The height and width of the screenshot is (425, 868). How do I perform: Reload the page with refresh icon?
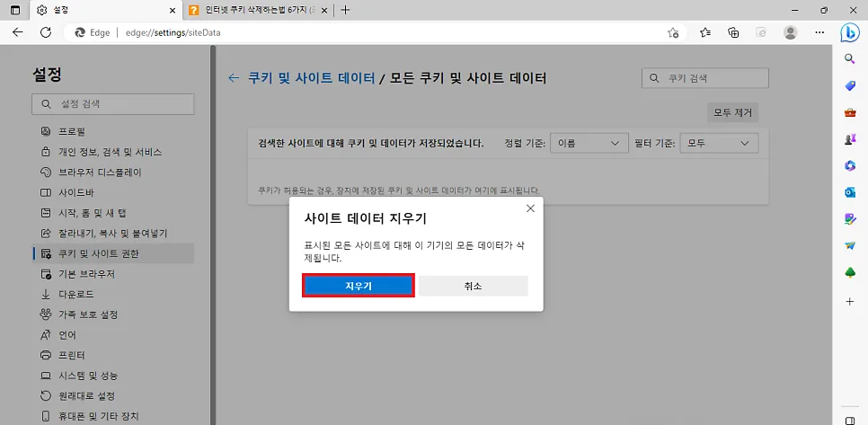pos(46,32)
